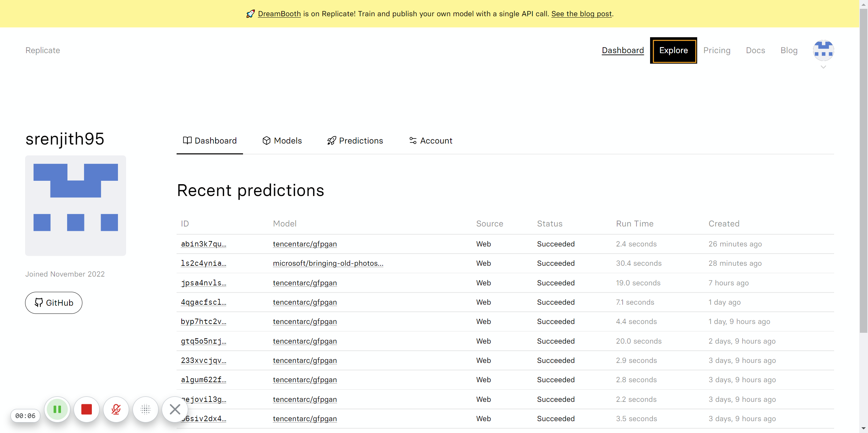The height and width of the screenshot is (433, 868).
Task: Open the Dashboard tab with book icon
Action: tap(210, 140)
